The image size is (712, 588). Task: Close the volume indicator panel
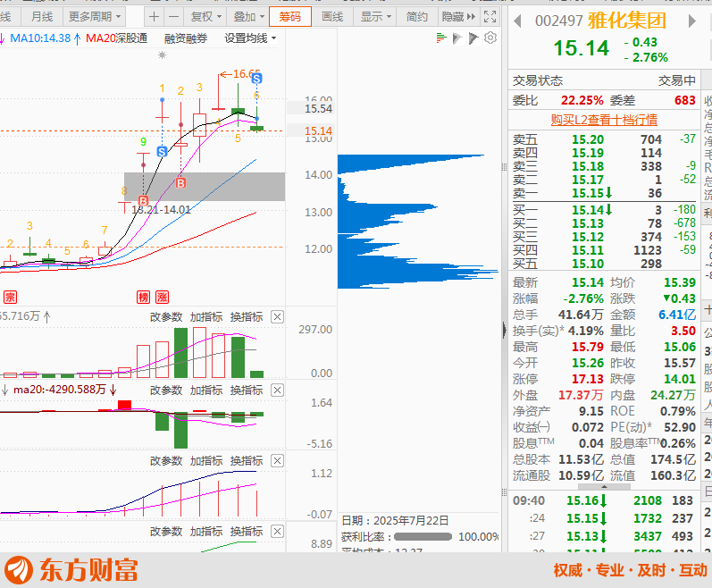[277, 317]
